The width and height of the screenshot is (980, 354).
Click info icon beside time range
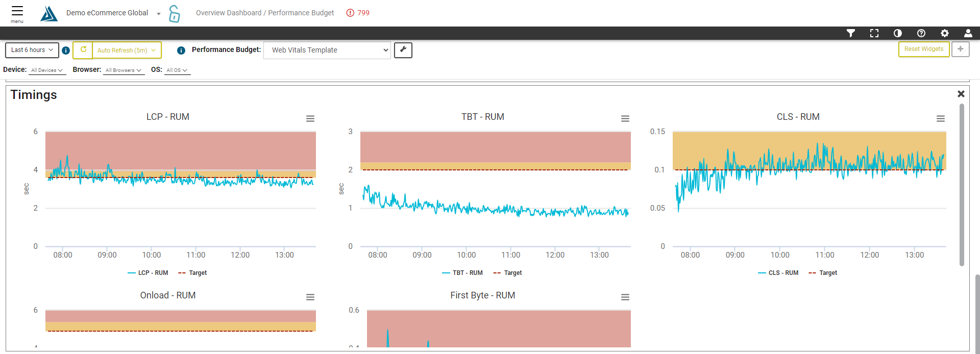coord(66,50)
